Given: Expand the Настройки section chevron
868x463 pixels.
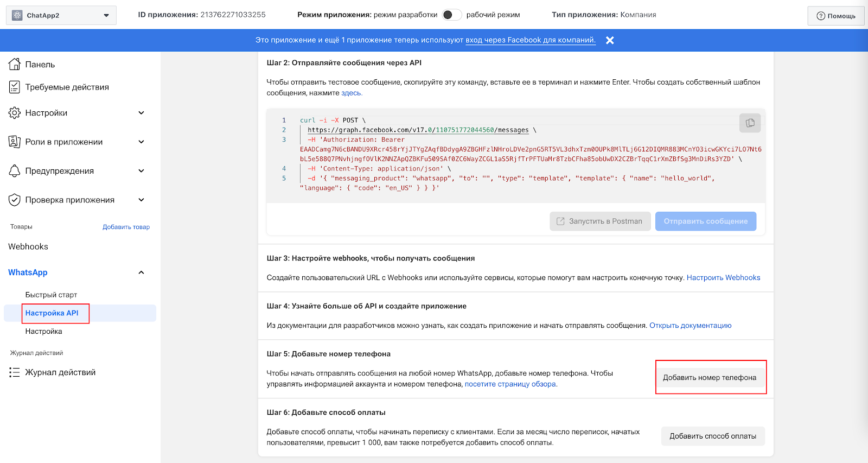Looking at the screenshot, I should point(141,113).
